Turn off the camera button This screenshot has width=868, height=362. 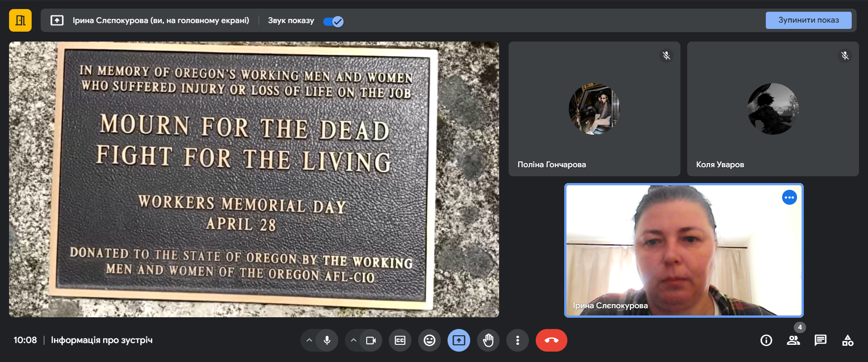(x=371, y=340)
